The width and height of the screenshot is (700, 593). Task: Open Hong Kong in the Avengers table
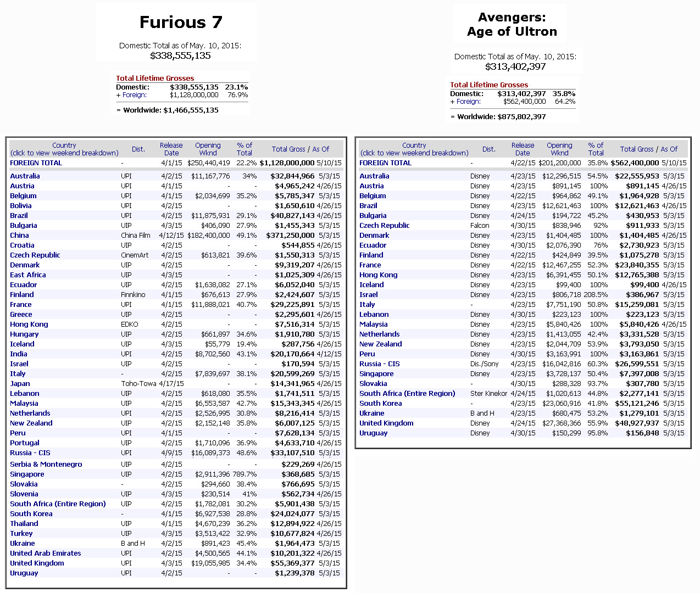click(x=379, y=275)
